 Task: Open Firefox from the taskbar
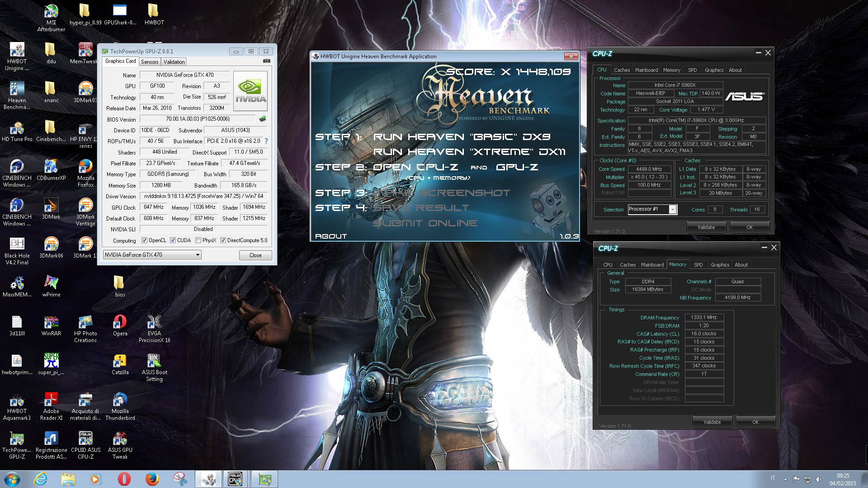152,479
